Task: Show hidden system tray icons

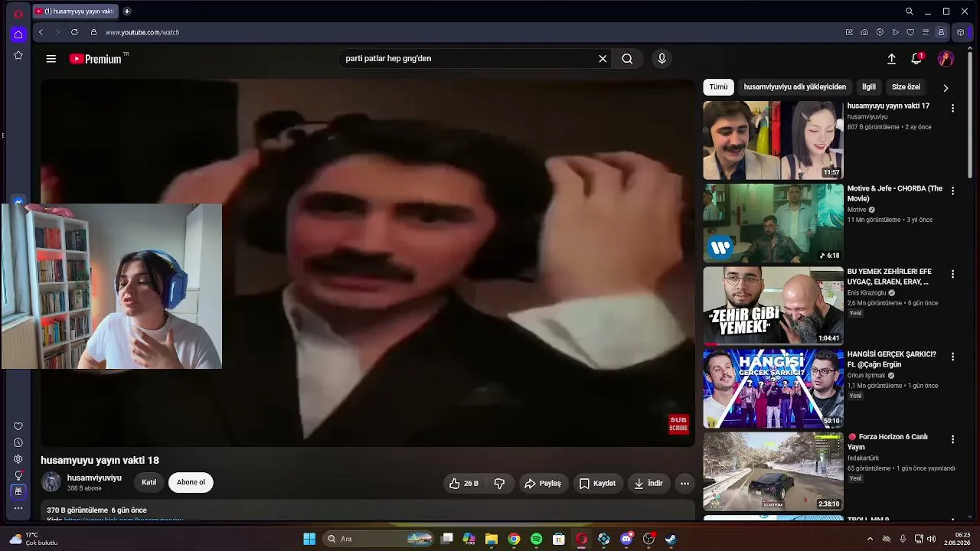Action: (x=870, y=539)
